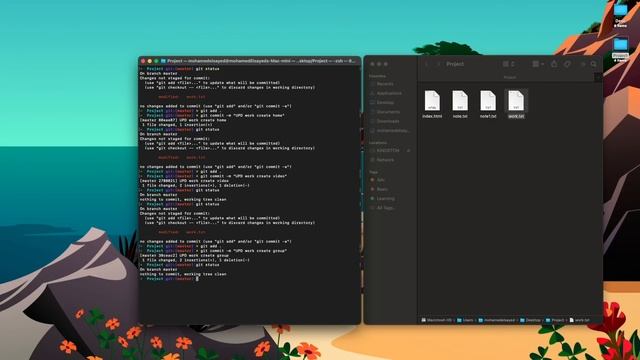Click first 'Changes not staged for commit' line
The height and width of the screenshot is (360, 640).
coord(175,78)
